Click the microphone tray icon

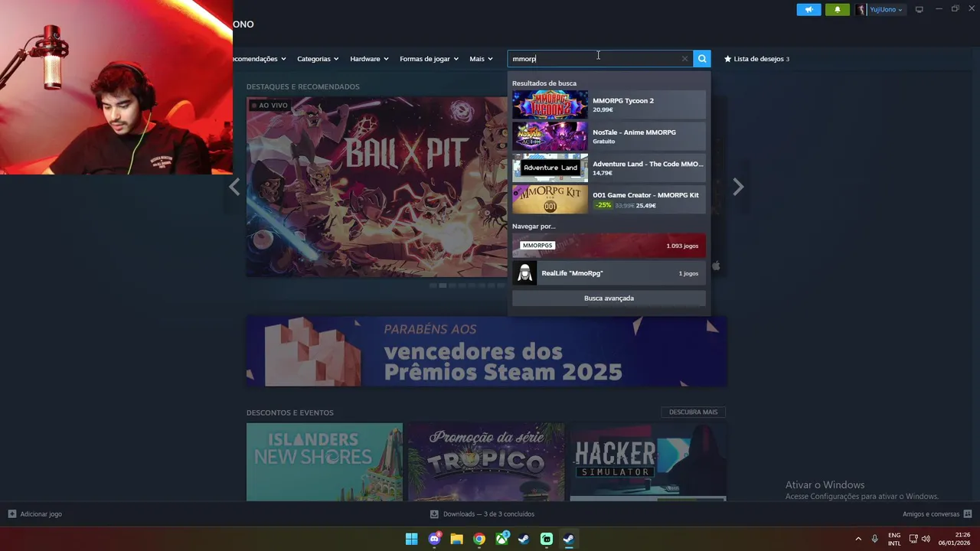tap(874, 539)
